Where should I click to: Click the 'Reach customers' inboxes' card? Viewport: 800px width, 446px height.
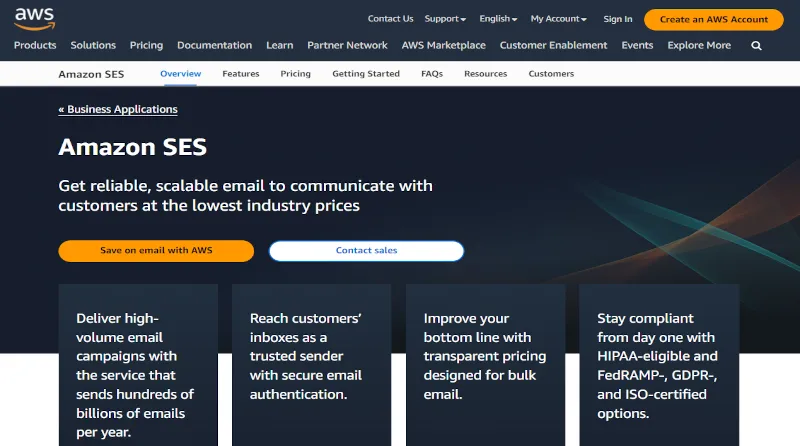coord(312,365)
